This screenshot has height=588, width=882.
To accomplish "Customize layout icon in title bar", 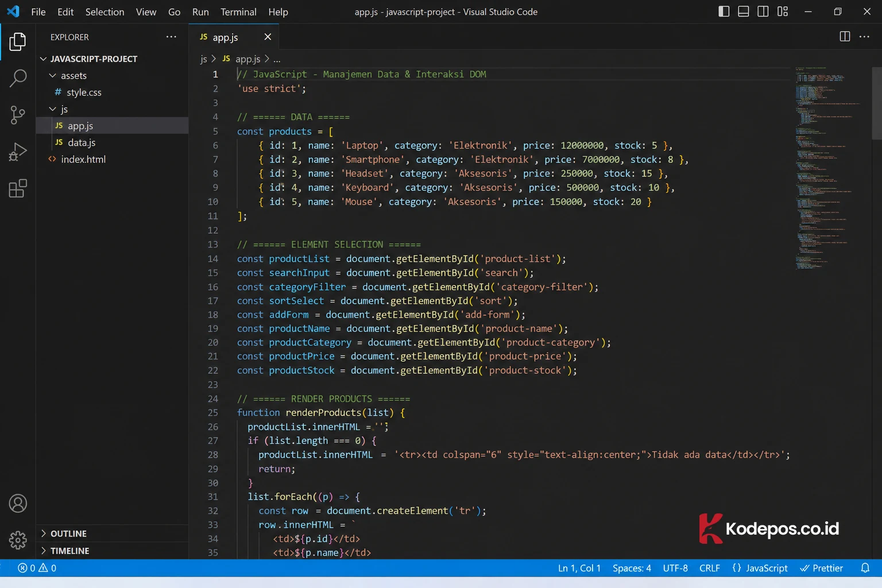I will tap(783, 11).
